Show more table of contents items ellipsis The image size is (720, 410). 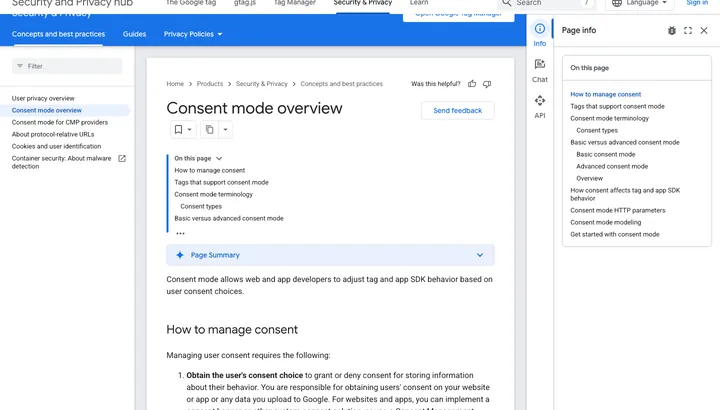tap(180, 233)
